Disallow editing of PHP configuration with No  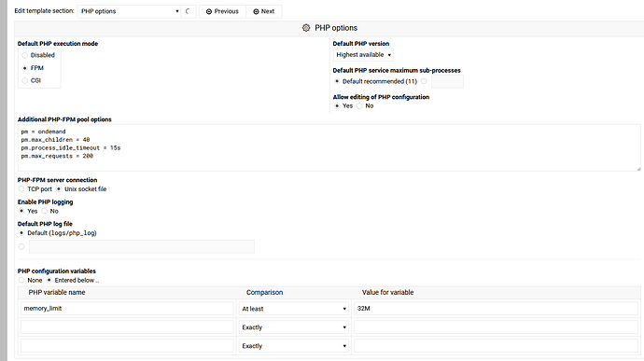pos(359,105)
